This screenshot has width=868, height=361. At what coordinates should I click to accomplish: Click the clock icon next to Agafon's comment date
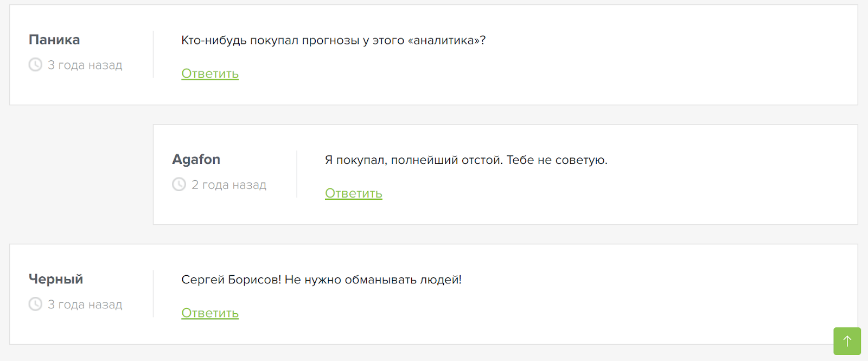[180, 185]
